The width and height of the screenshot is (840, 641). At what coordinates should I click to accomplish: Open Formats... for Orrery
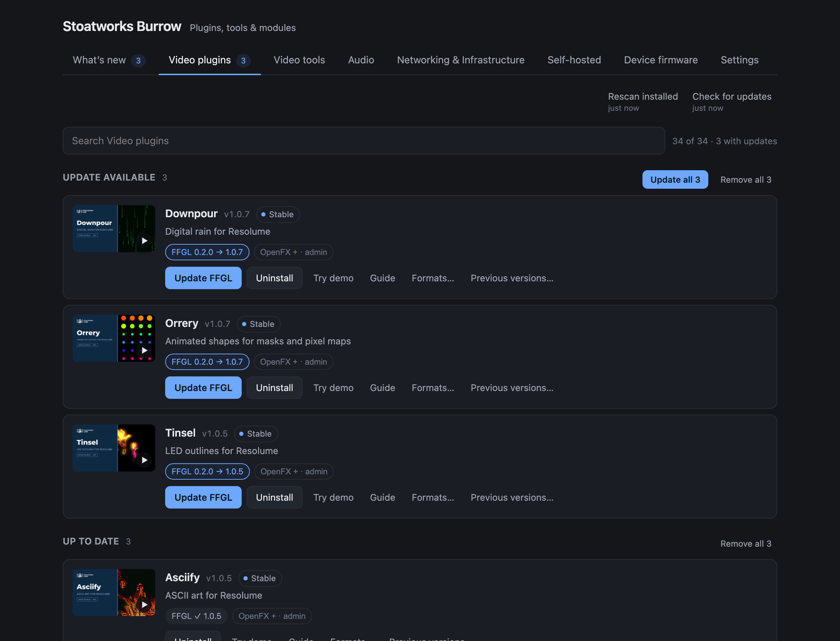point(433,388)
